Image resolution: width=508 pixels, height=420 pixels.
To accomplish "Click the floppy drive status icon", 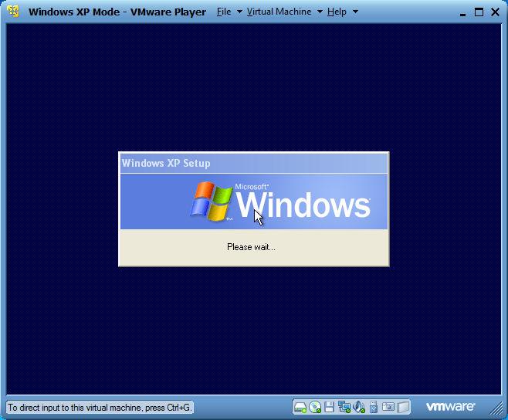I will click(x=330, y=407).
